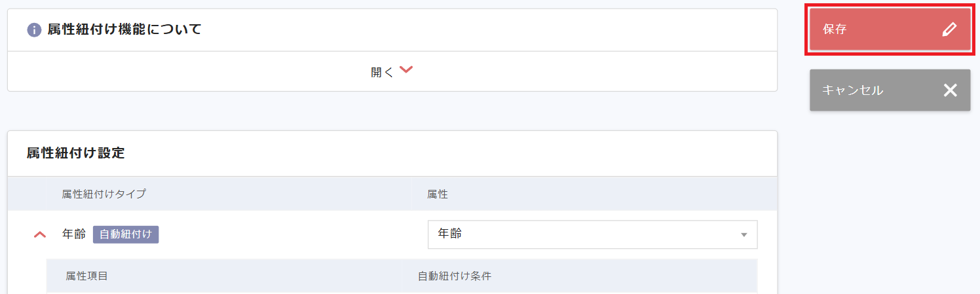This screenshot has height=294, width=980.
Task: Click the 自動紐付け badge
Action: pos(126,234)
